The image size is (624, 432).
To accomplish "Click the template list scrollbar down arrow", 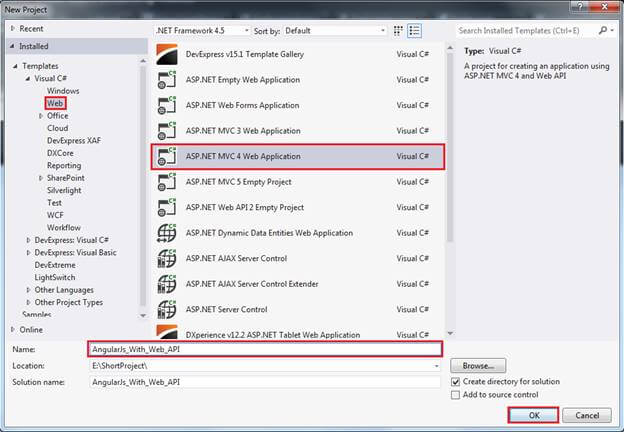I will pyautogui.click(x=450, y=333).
